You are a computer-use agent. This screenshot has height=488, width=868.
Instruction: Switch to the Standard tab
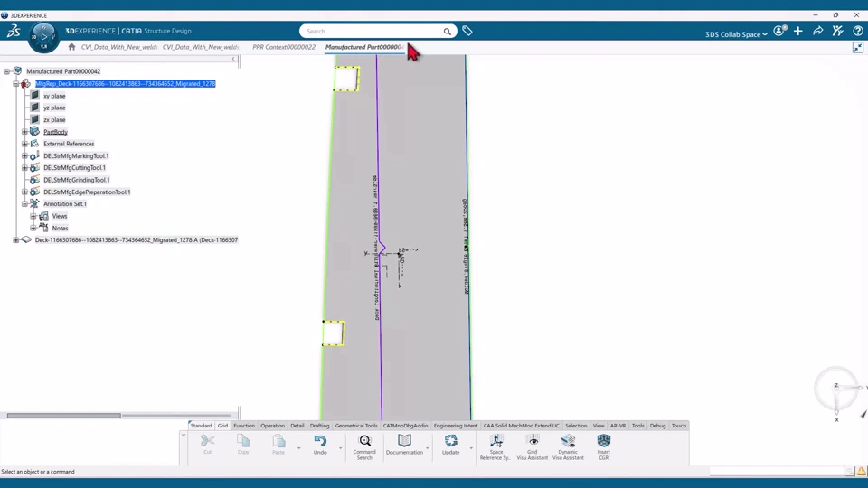click(x=201, y=426)
